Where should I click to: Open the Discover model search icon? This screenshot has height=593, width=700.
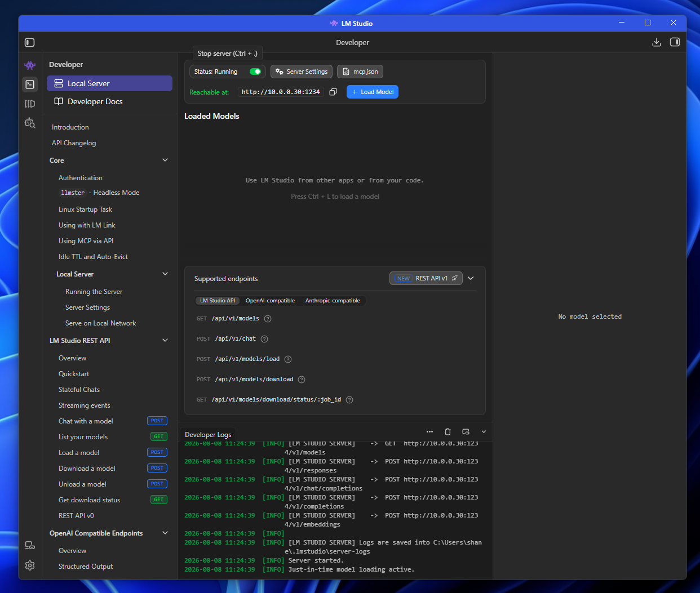tap(30, 123)
